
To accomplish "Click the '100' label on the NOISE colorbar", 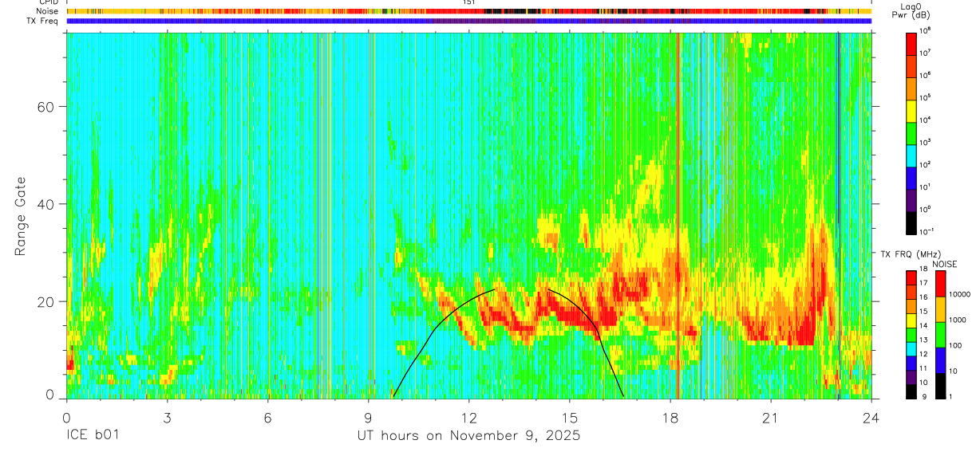I will click(x=955, y=345).
